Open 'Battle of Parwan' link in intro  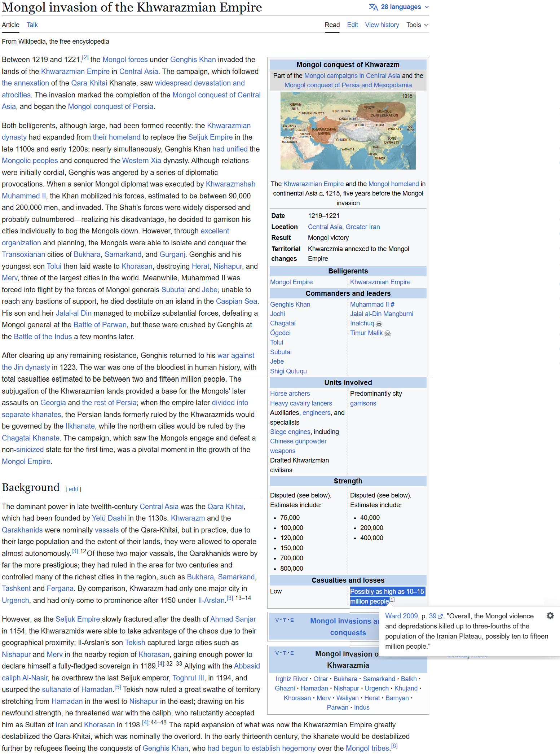pyautogui.click(x=100, y=325)
